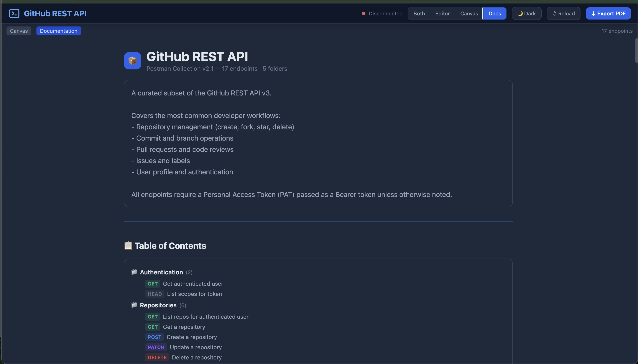The height and width of the screenshot is (364, 638).
Task: Open the Update a repository endpoint
Action: click(196, 348)
